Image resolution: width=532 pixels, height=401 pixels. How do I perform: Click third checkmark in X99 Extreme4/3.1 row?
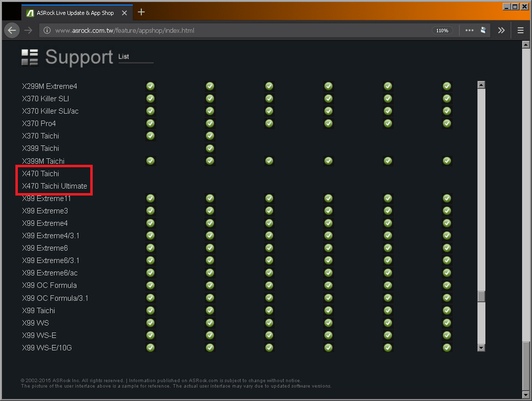tap(269, 236)
